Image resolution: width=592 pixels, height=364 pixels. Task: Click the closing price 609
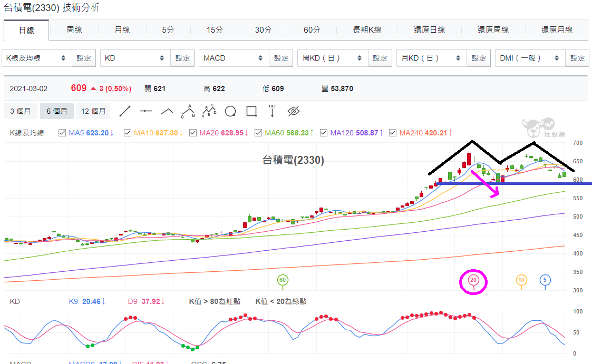(79, 88)
